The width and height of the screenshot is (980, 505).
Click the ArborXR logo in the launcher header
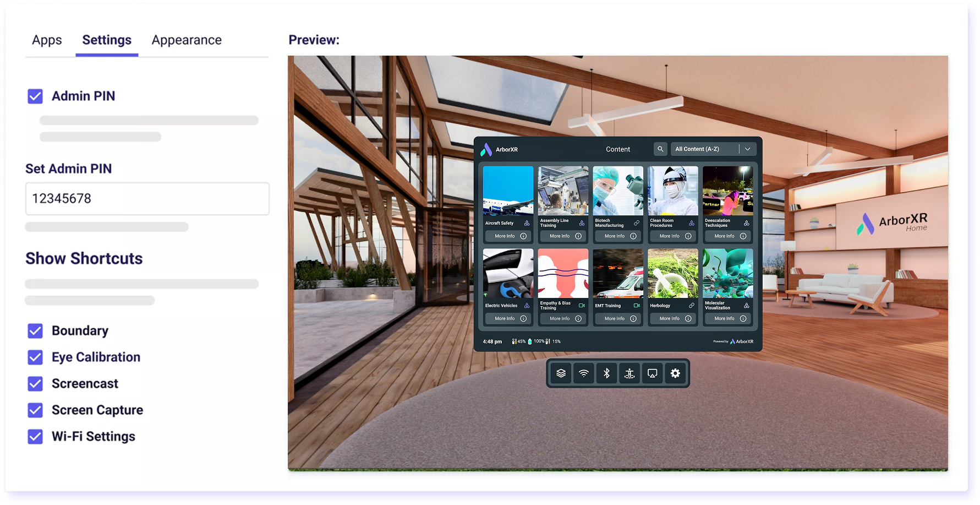[x=499, y=149]
